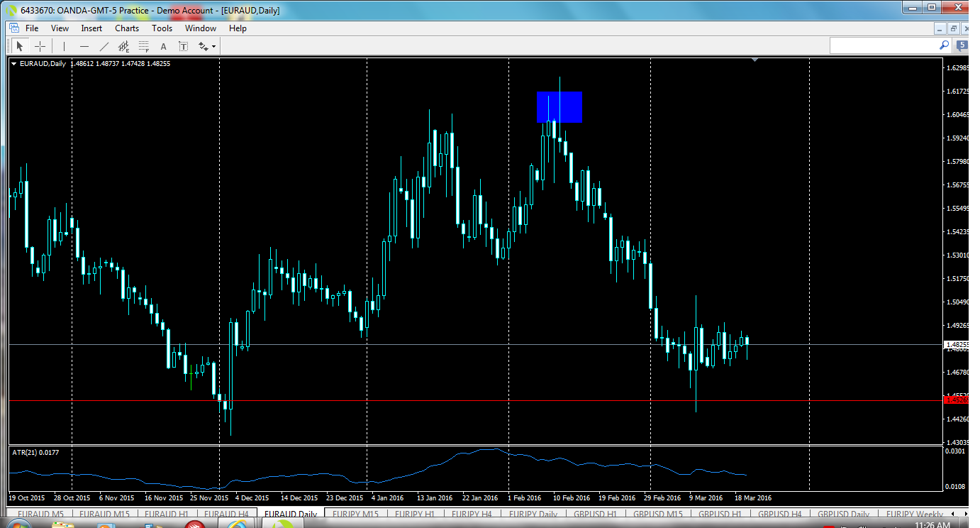The height and width of the screenshot is (528, 980).
Task: Open the Charts menu
Action: (127, 28)
